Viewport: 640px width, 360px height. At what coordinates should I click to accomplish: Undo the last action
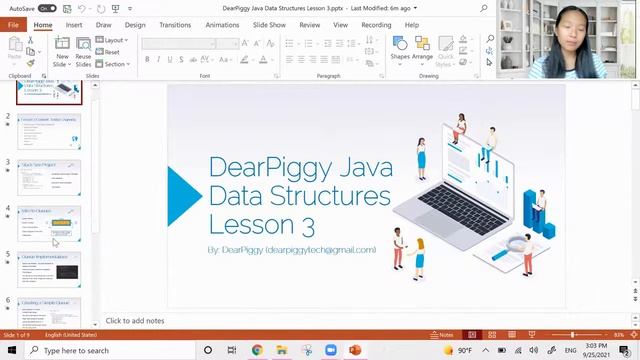tap(82, 9)
